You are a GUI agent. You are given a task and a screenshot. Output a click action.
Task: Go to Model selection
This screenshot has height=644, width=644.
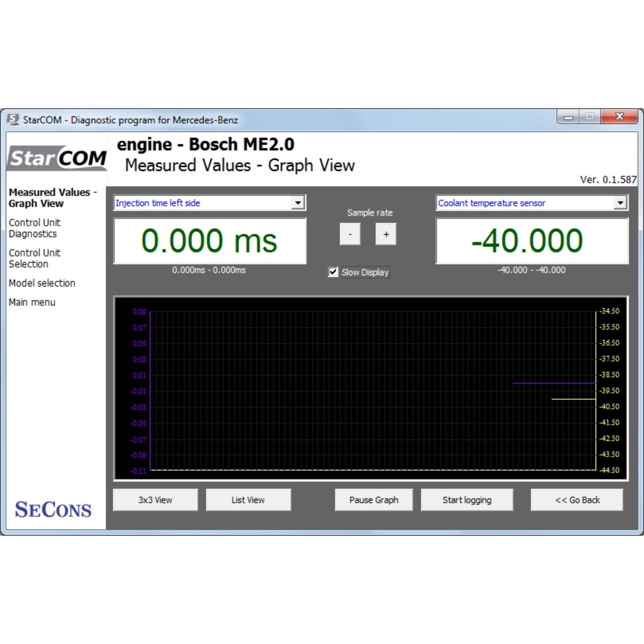(42, 283)
